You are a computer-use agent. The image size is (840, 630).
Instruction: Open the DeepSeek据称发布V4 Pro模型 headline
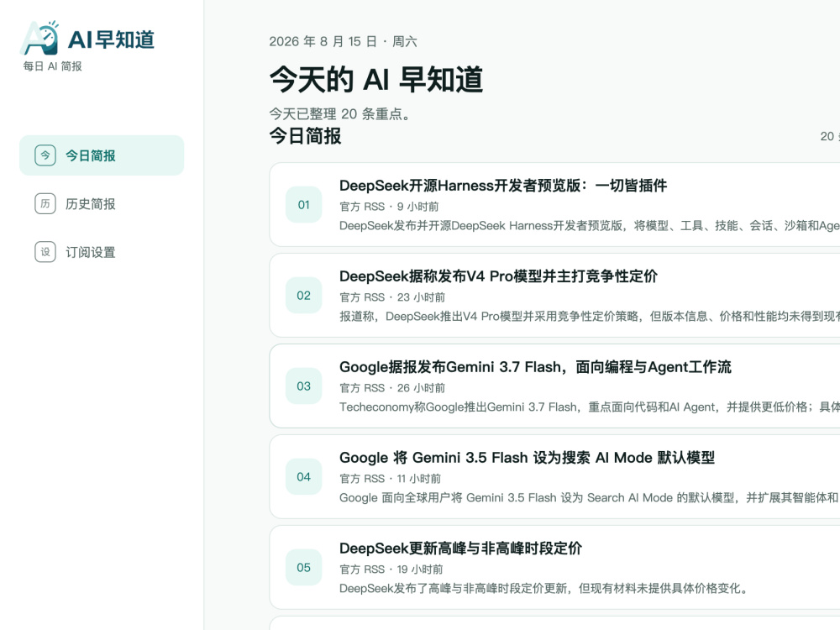pyautogui.click(x=498, y=276)
